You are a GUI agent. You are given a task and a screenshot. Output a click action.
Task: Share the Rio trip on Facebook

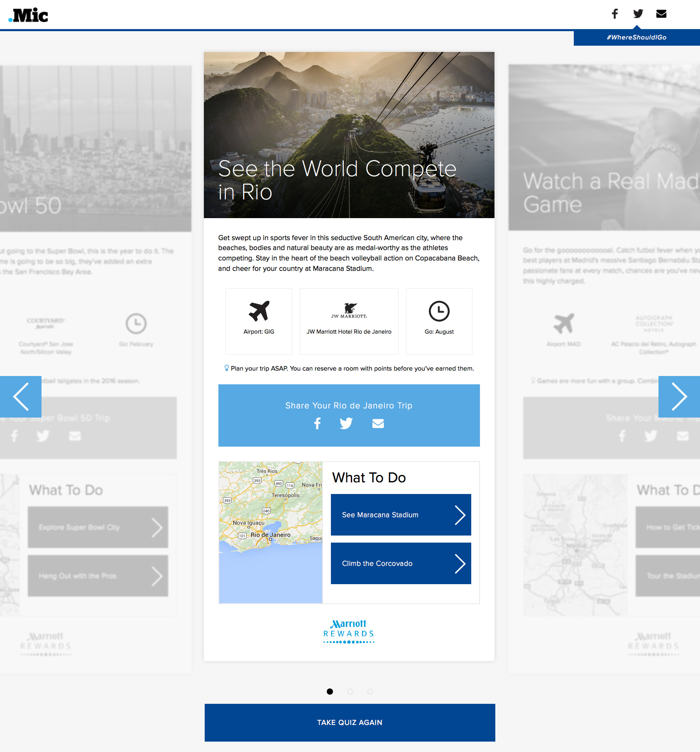point(318,423)
